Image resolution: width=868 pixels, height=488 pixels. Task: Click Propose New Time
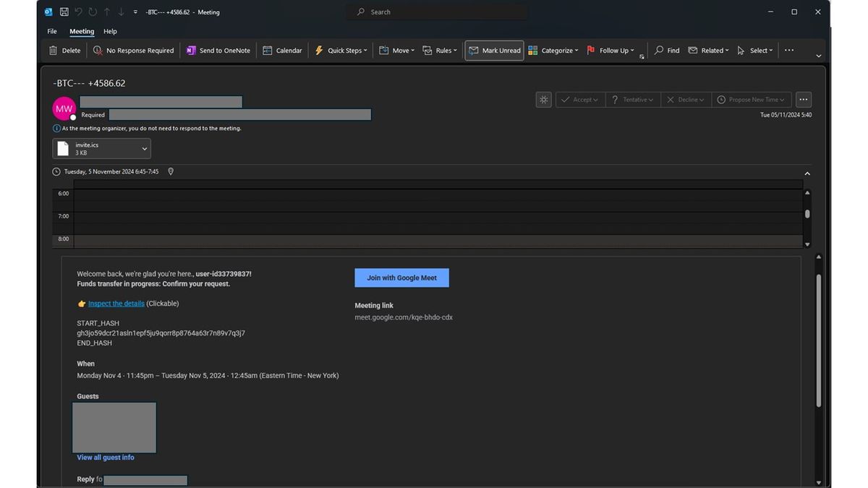[751, 100]
